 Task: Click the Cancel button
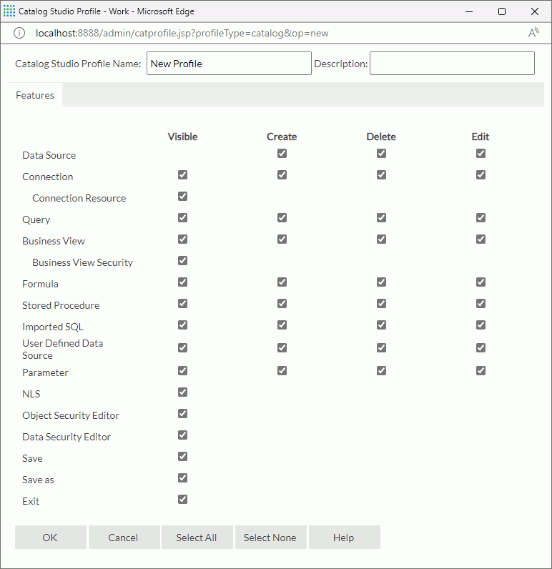tap(123, 537)
